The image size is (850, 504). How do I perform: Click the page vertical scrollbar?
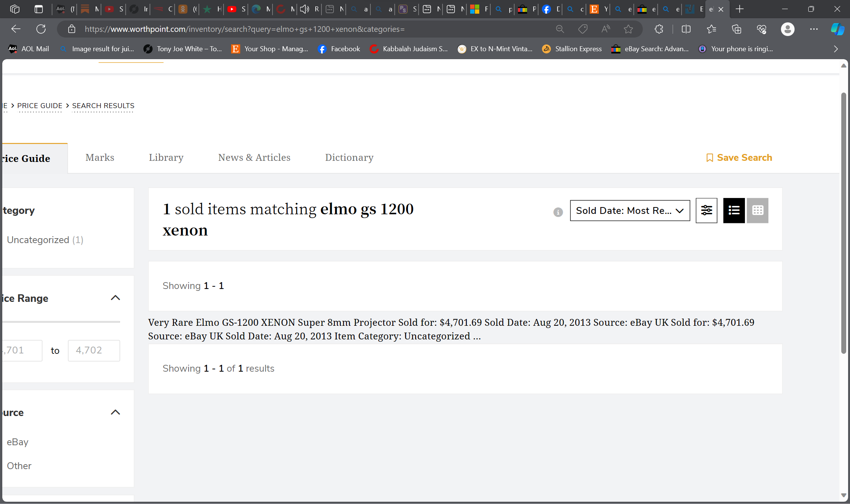[x=844, y=223]
